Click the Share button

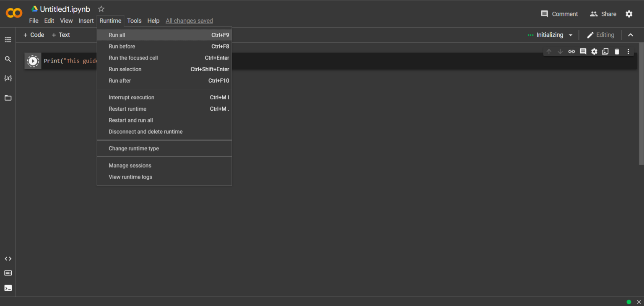click(603, 14)
